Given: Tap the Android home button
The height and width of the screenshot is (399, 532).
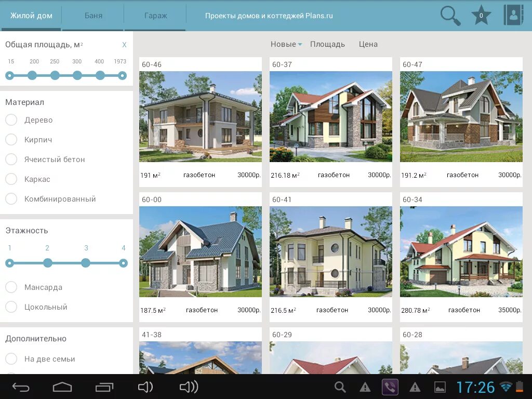Looking at the screenshot, I should (62, 387).
